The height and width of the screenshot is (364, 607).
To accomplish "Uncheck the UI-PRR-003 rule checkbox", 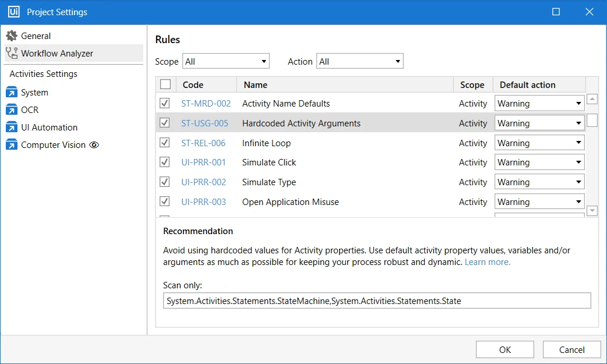I will click(164, 202).
